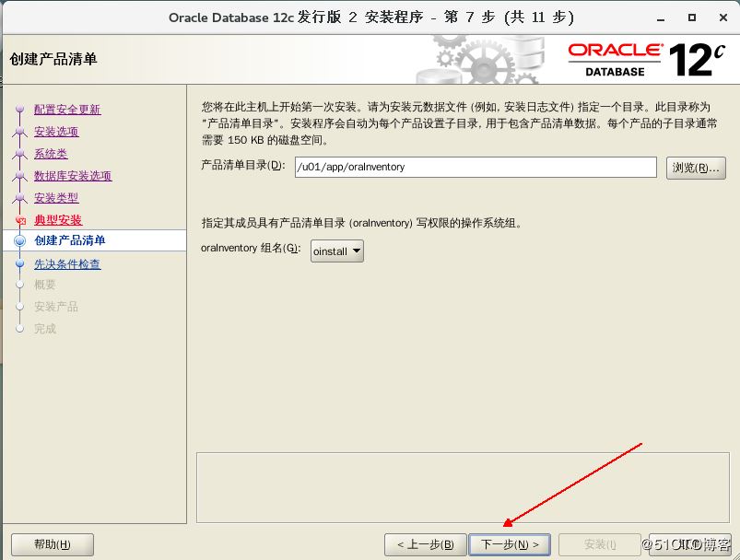Click the 下一步(N) next button

point(510,545)
